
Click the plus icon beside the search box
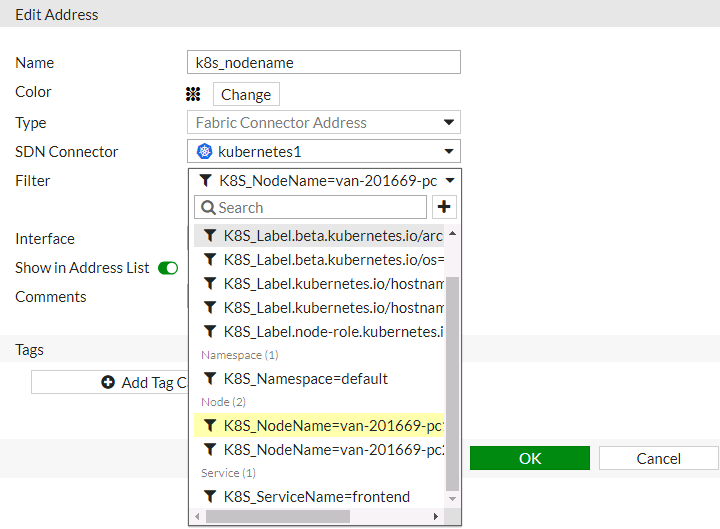pyautogui.click(x=445, y=207)
